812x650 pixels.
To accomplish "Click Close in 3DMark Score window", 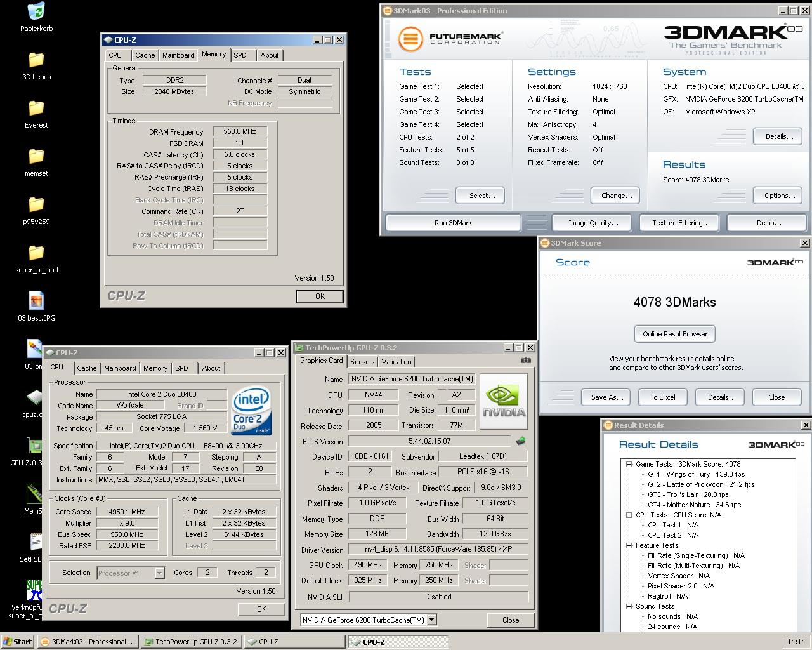I will pos(776,397).
